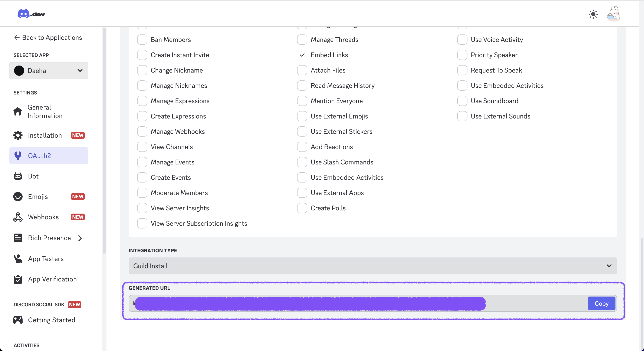Viewport: 644px width, 351px height.
Task: Check the Create Instant Invite box
Action: point(142,55)
